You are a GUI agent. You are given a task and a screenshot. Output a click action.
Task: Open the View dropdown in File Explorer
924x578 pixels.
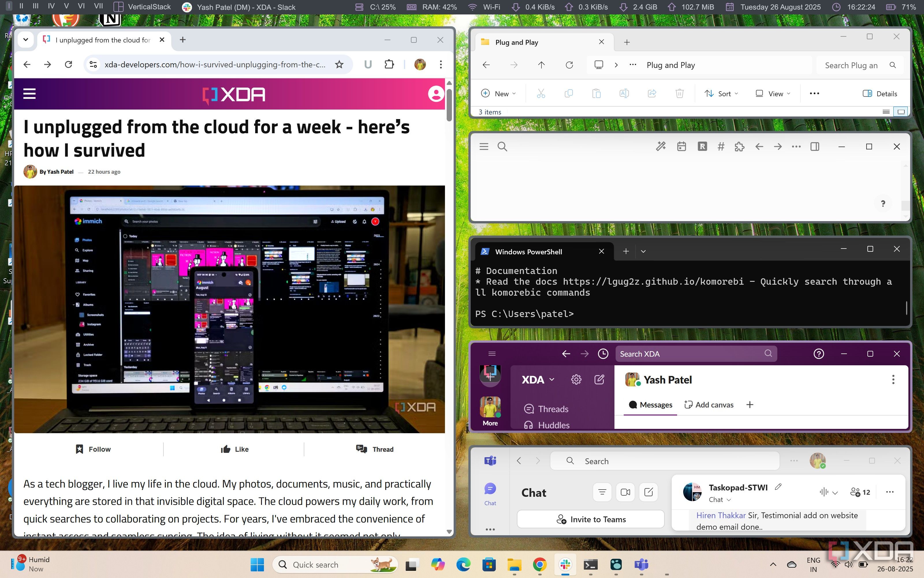click(773, 94)
